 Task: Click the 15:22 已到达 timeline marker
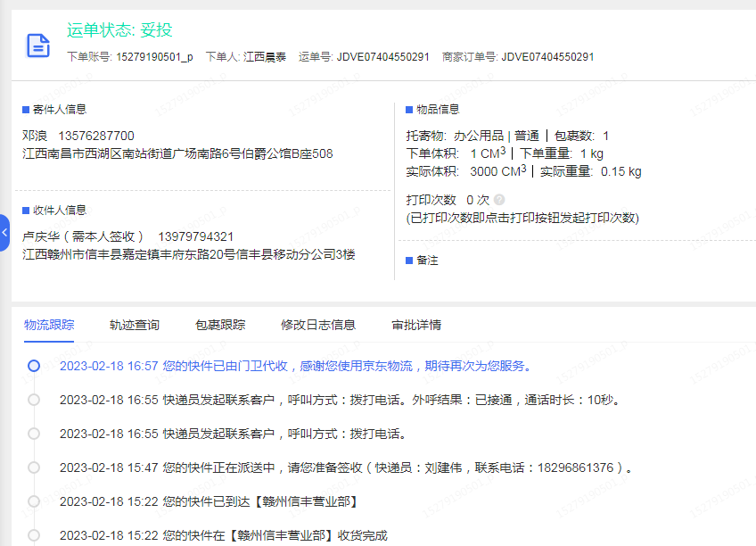[34, 501]
